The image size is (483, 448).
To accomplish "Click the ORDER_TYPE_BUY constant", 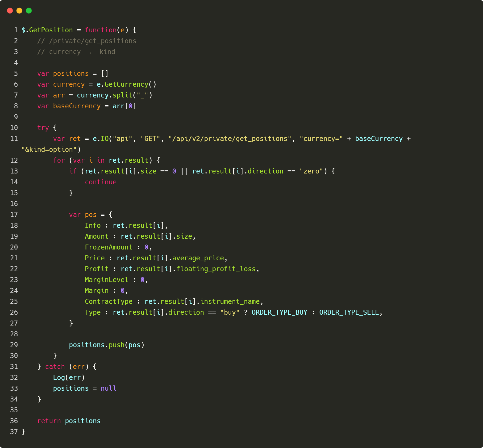I will point(279,313).
